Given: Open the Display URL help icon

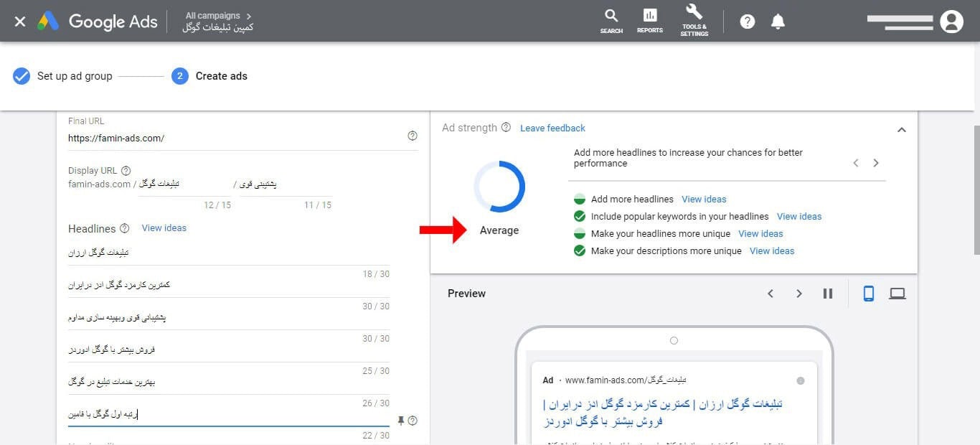Looking at the screenshot, I should (x=126, y=171).
